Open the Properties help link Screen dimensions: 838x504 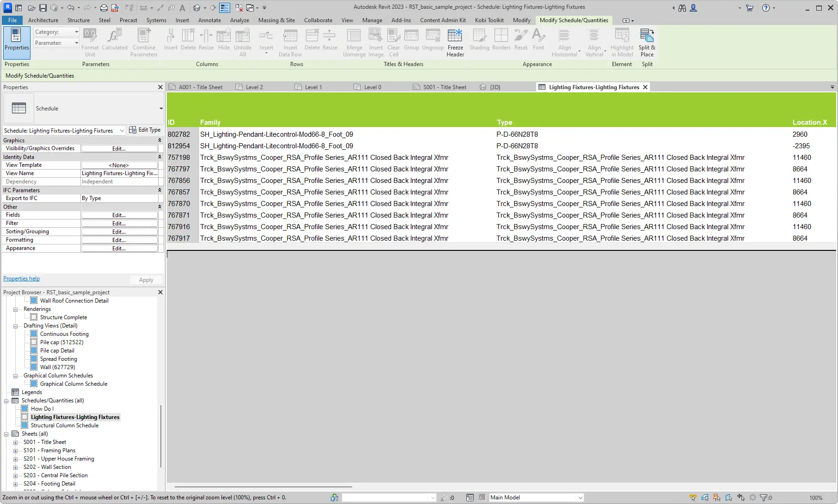(x=21, y=278)
